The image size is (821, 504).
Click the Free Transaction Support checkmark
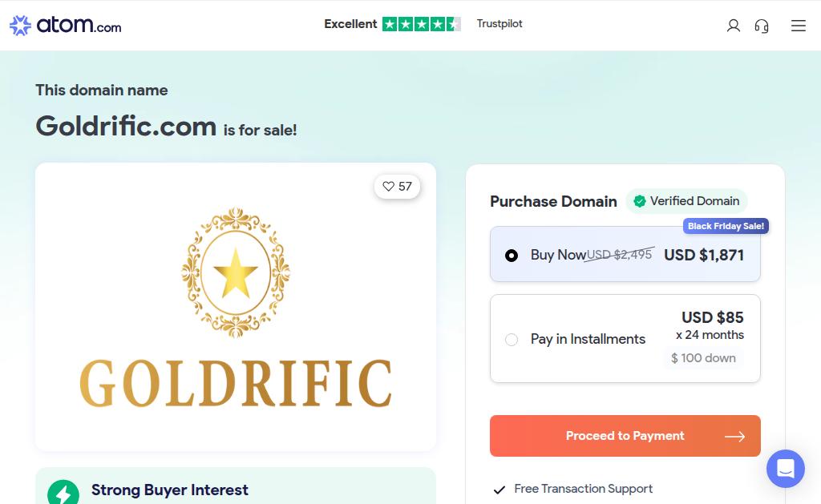point(499,490)
